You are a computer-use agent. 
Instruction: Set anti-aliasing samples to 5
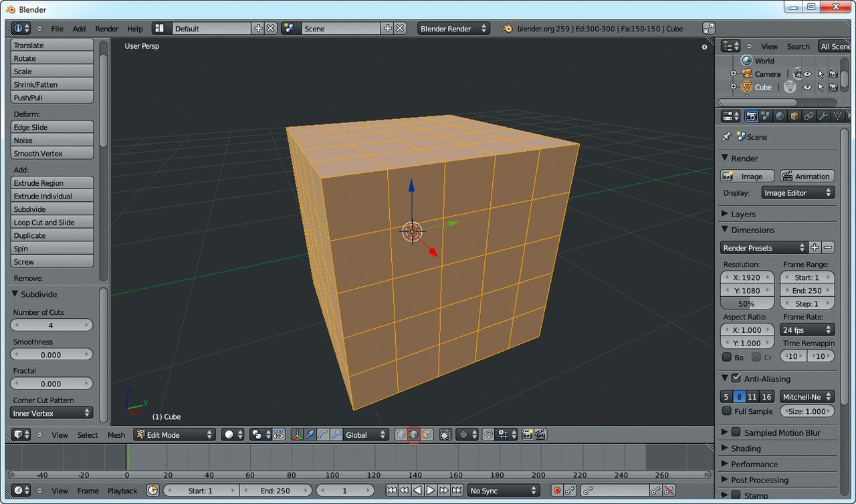[x=726, y=397]
